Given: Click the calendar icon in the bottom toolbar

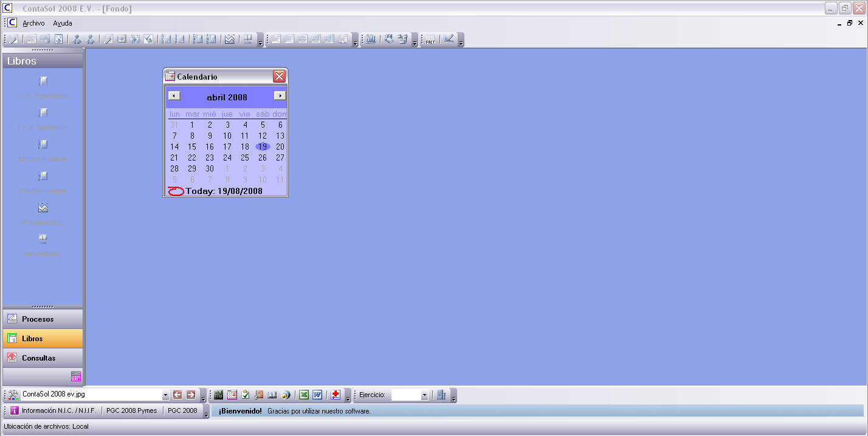Looking at the screenshot, I should click(x=232, y=395).
